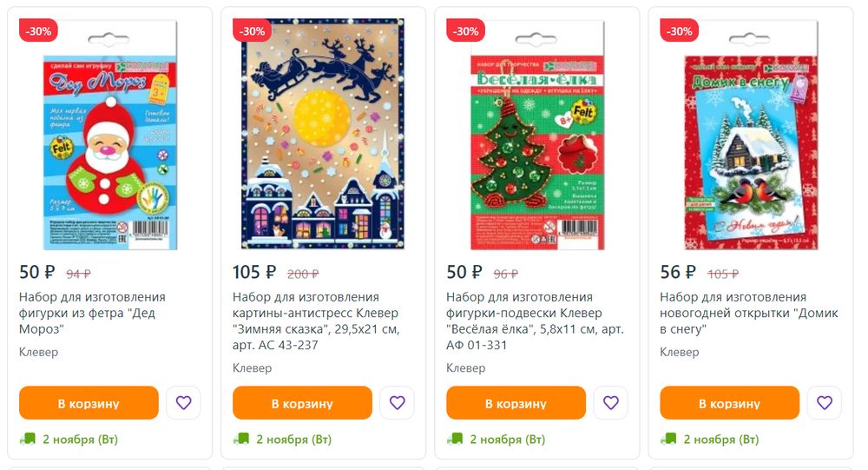
Task: Click delivery truck icon under Весёлая ёлка item
Action: pos(455,439)
